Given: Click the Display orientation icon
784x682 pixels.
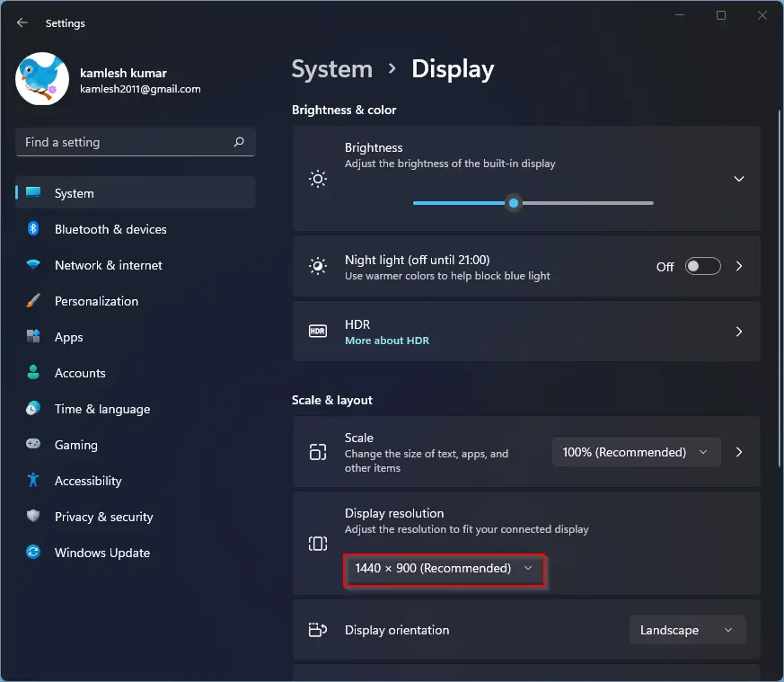Looking at the screenshot, I should (x=318, y=630).
